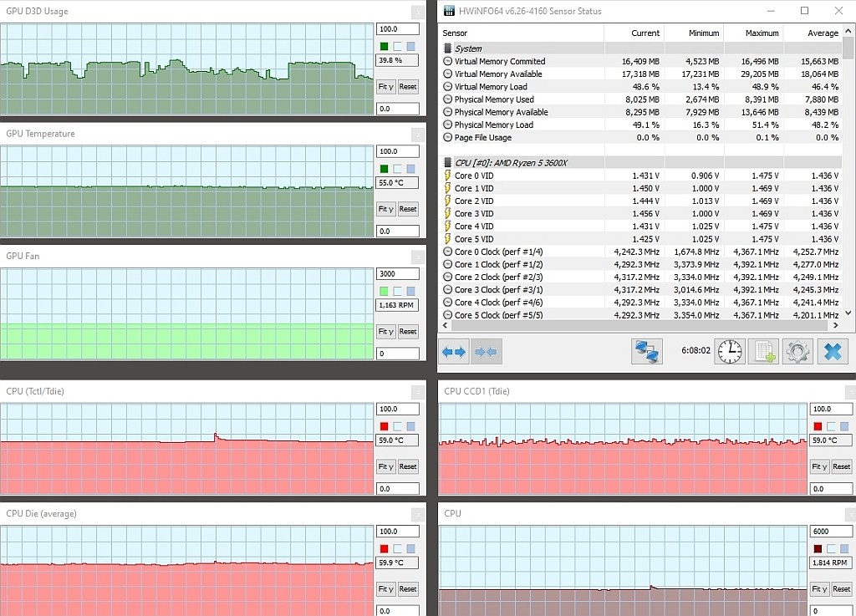This screenshot has width=856, height=616.
Task: Edit the 3000 maximum field in GPU Fan graph
Action: (x=398, y=274)
